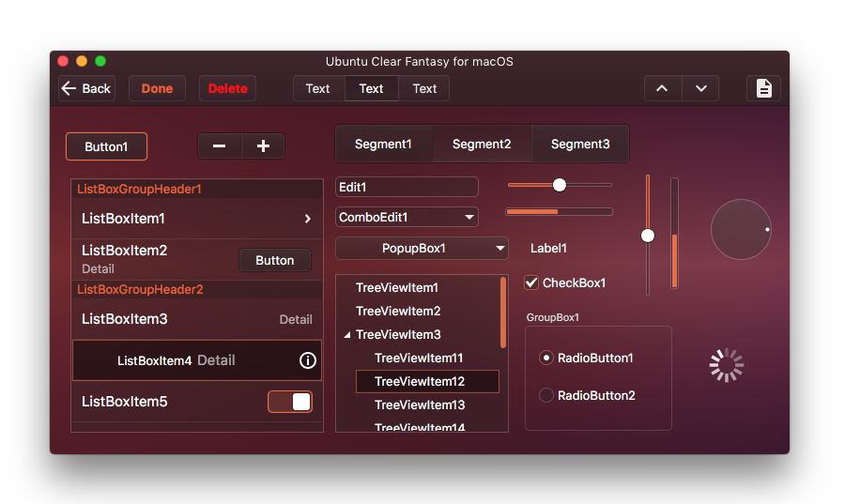Click the horizontal progress bar

tap(560, 211)
